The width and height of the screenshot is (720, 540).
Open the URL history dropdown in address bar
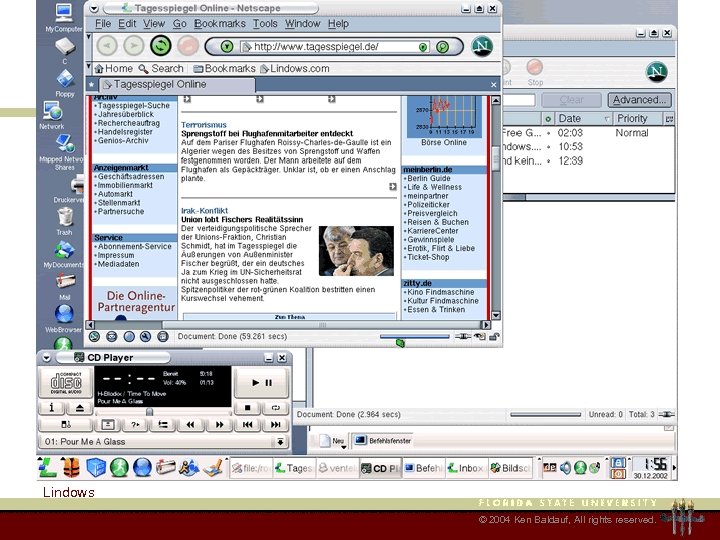pyautogui.click(x=422, y=47)
